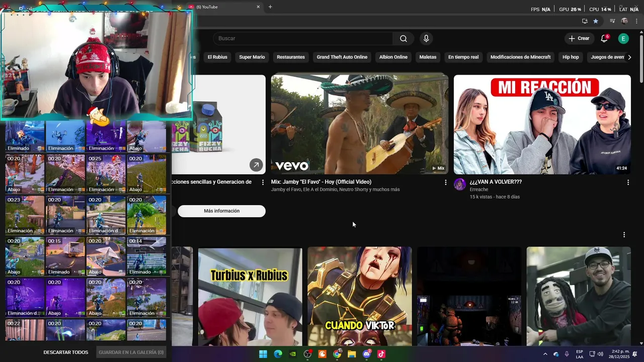This screenshot has height=362, width=644.
Task: Open the 2:42 p. m. clock and date
Action: [620, 354]
